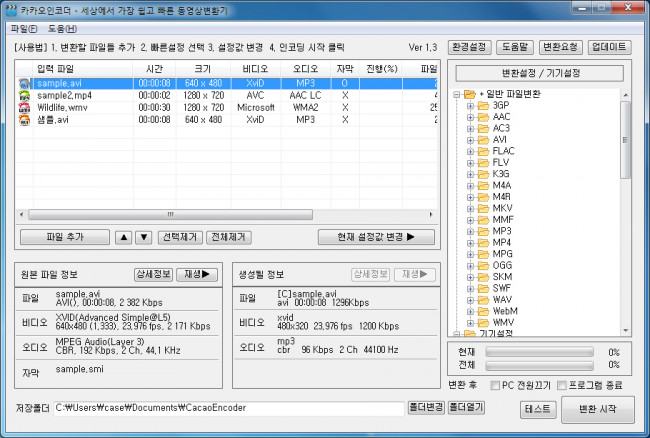The width and height of the screenshot is (650, 438).
Task: Click the 파일 추가 button
Action: pyautogui.click(x=63, y=237)
